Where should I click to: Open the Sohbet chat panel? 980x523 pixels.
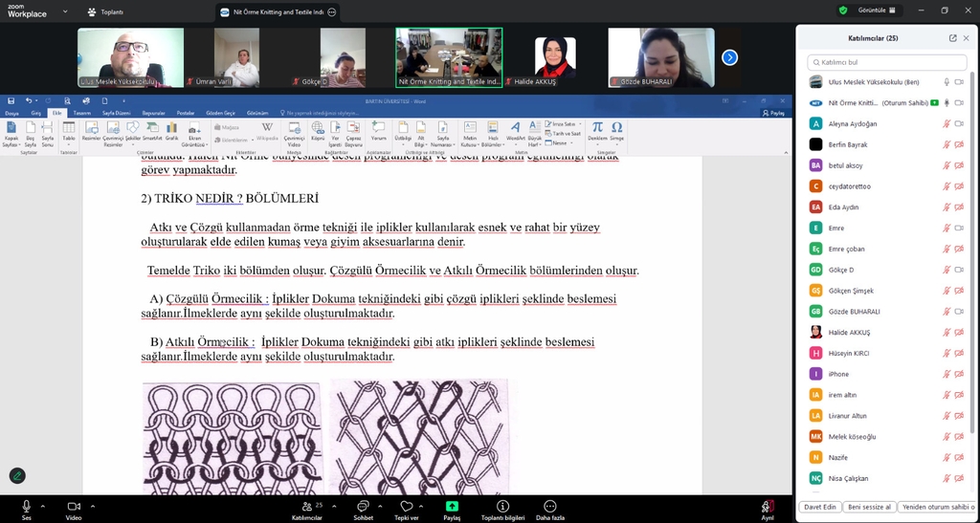pos(363,506)
